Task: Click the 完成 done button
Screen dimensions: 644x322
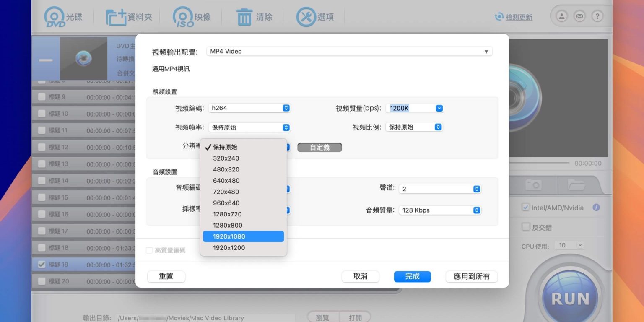Action: click(412, 277)
